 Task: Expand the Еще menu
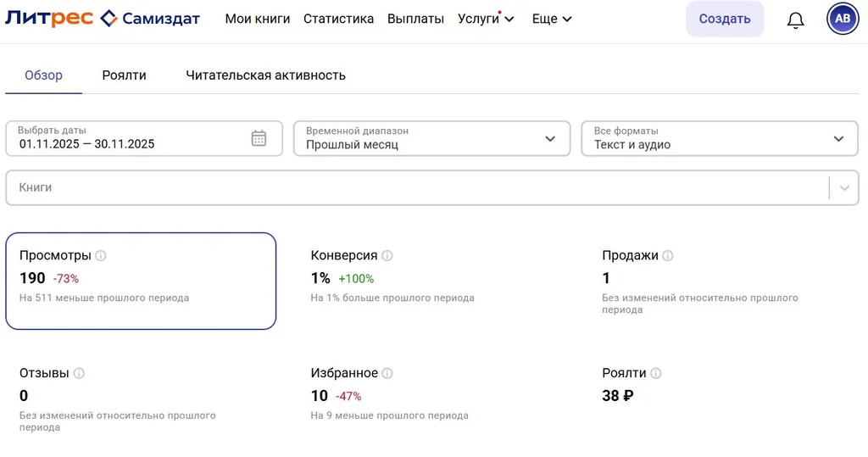click(x=552, y=19)
